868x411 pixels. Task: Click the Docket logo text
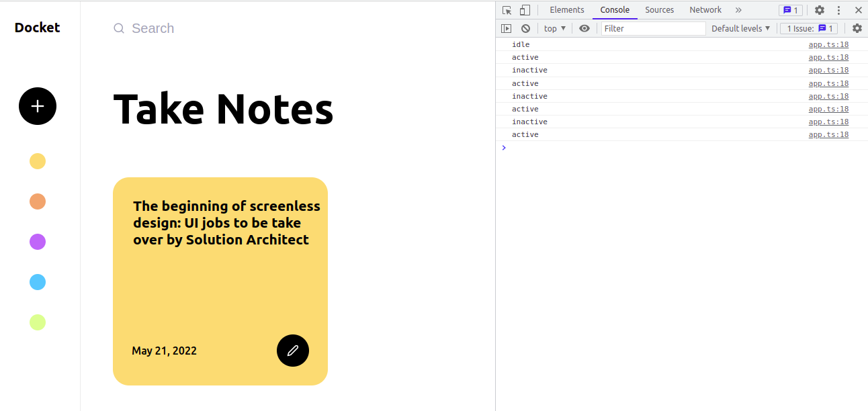38,28
